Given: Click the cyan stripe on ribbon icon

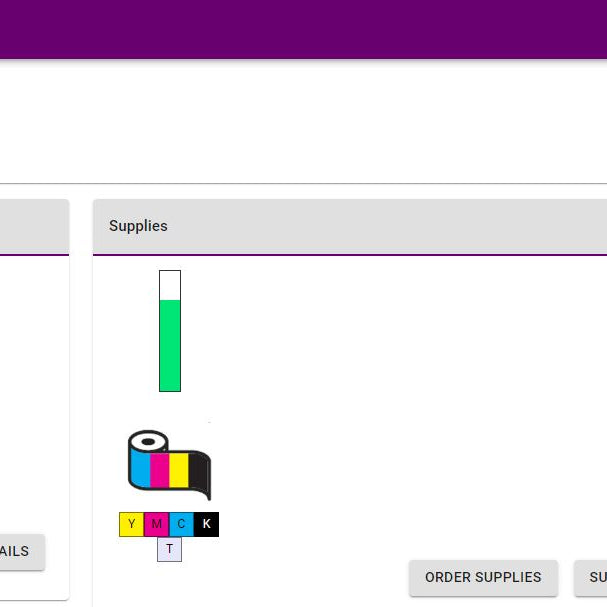Looking at the screenshot, I should pos(141,470).
